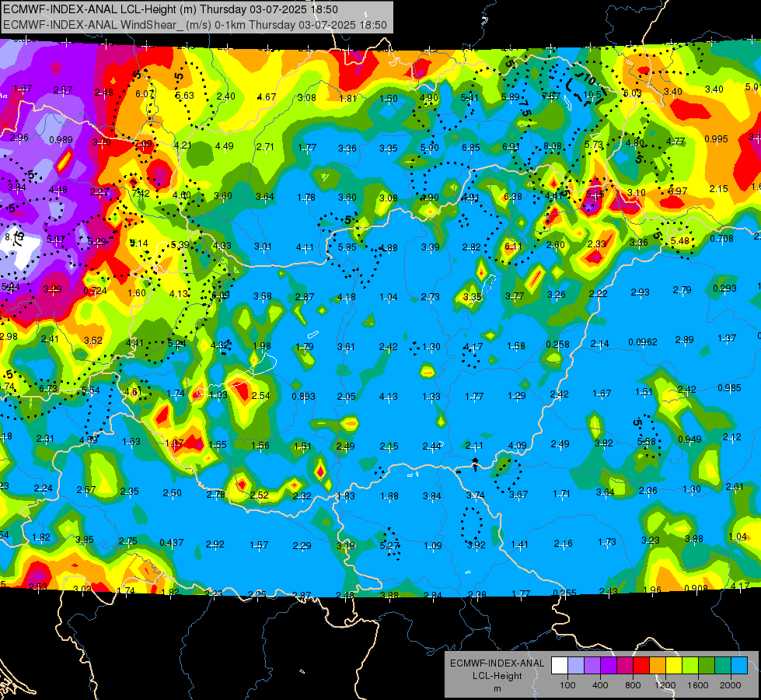Click the legend label 2000

coord(731,685)
